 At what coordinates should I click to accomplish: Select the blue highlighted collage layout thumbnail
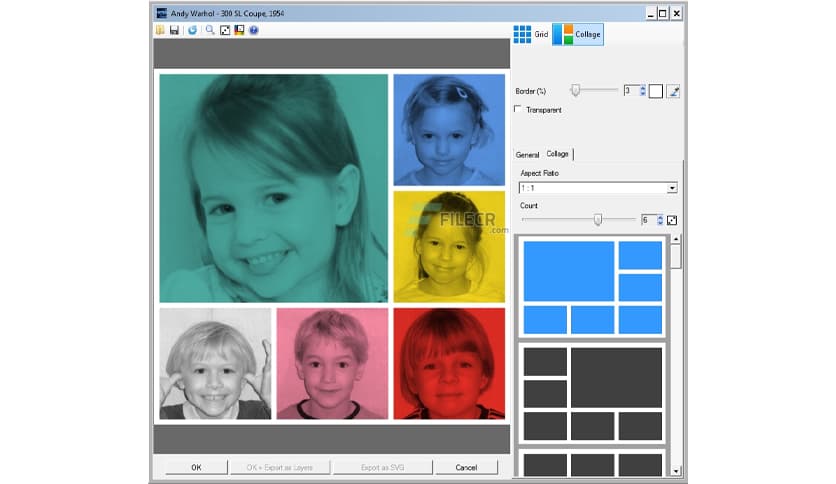(592, 287)
